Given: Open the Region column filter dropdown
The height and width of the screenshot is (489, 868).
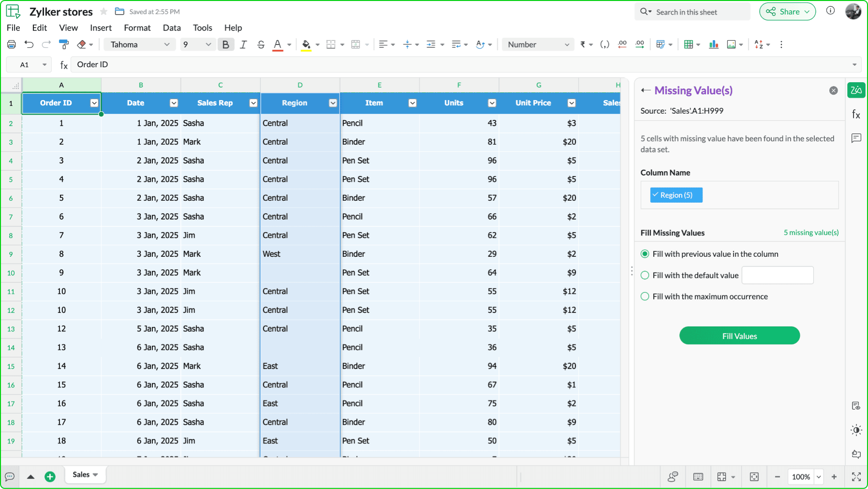Looking at the screenshot, I should (x=332, y=103).
